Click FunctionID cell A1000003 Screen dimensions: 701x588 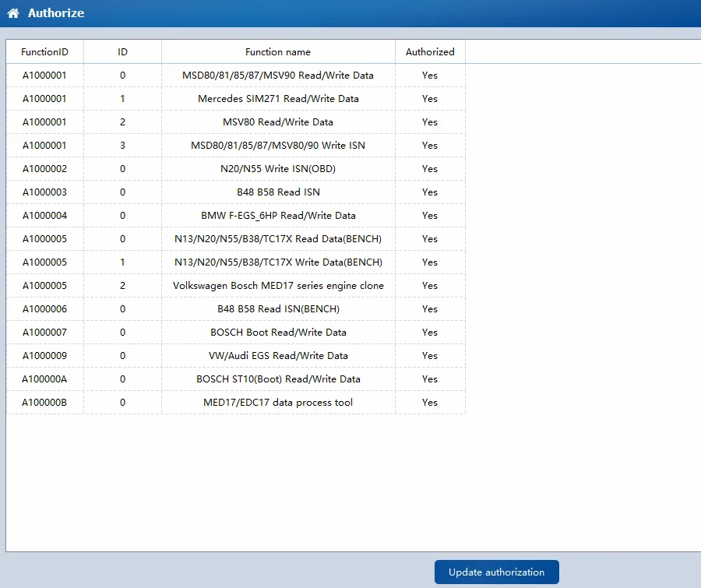[x=44, y=192]
